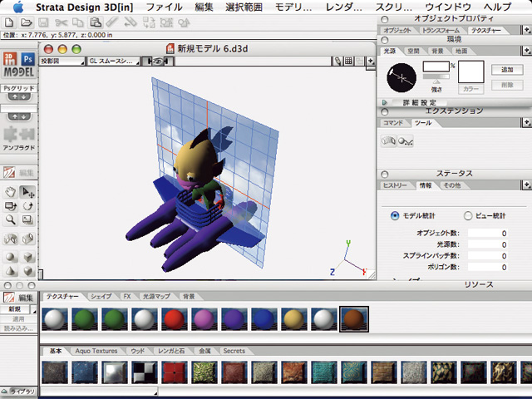Click the New document icon in toolbar
532x399 pixels.
tap(9, 22)
